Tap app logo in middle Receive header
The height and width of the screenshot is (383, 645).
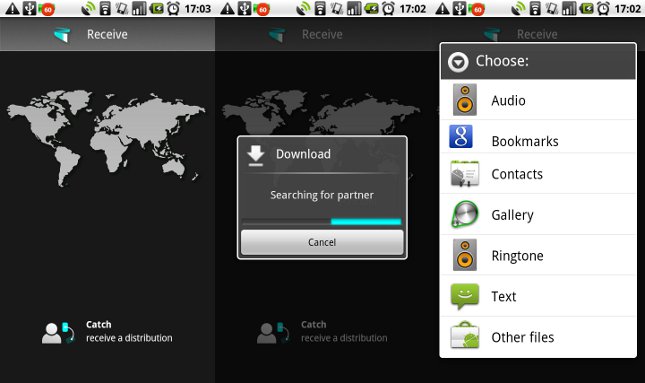277,35
